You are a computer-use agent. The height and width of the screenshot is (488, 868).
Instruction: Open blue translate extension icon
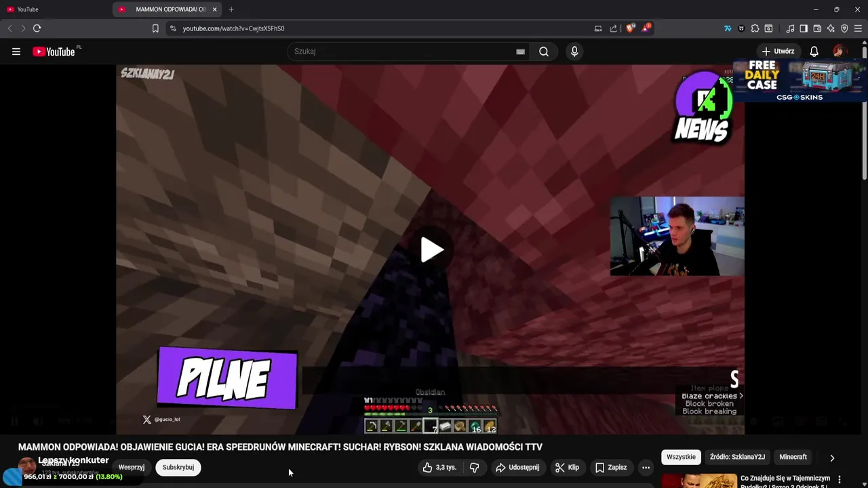[728, 28]
